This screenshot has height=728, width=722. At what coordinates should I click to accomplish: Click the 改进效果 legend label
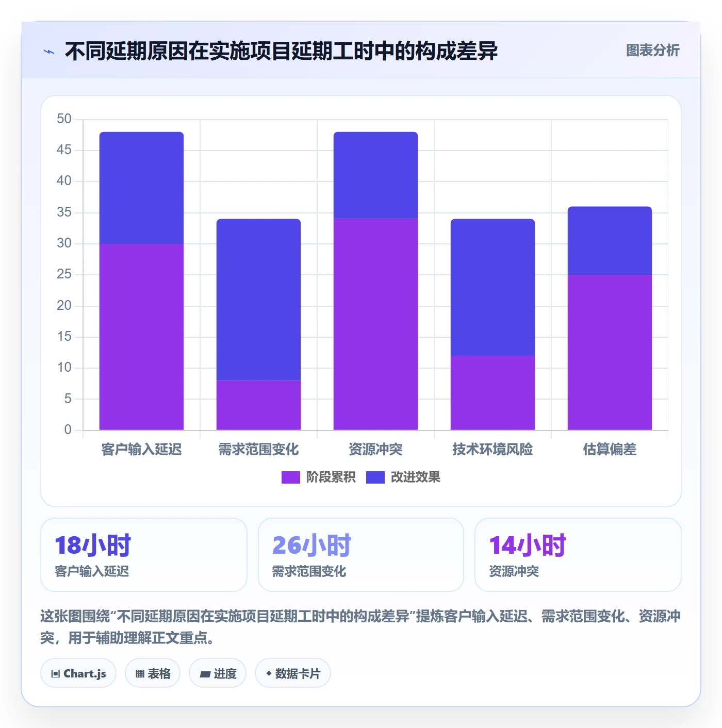coord(415,477)
